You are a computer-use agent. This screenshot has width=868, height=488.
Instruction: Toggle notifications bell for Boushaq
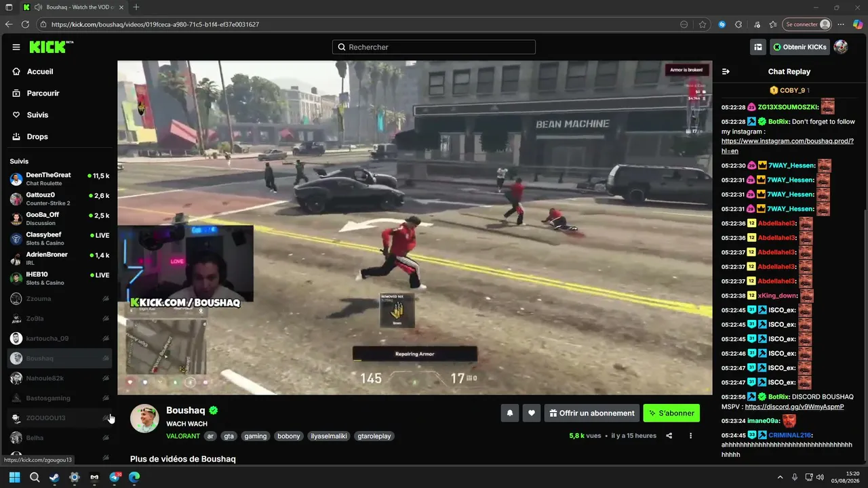click(510, 413)
